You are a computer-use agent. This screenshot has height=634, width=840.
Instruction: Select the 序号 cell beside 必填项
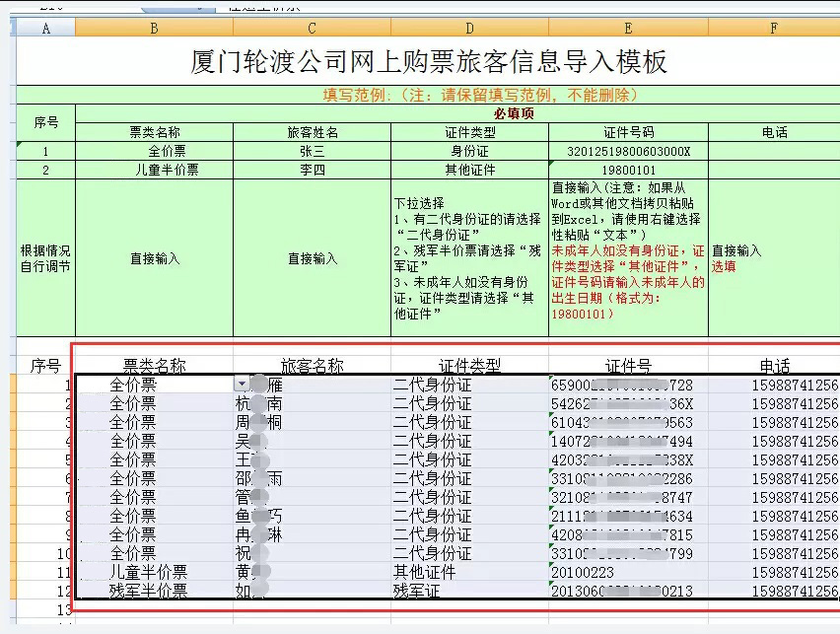click(x=46, y=122)
